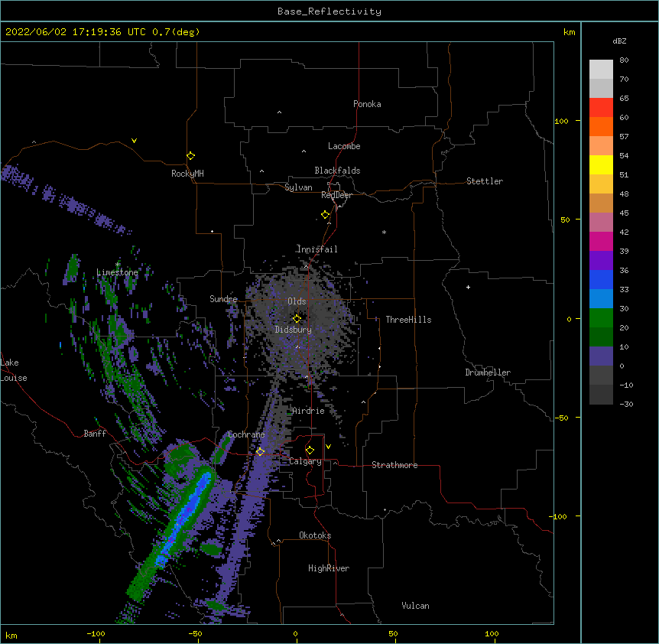Click the Cochrane town label
Screen dimensions: 659x644
[x=246, y=434]
